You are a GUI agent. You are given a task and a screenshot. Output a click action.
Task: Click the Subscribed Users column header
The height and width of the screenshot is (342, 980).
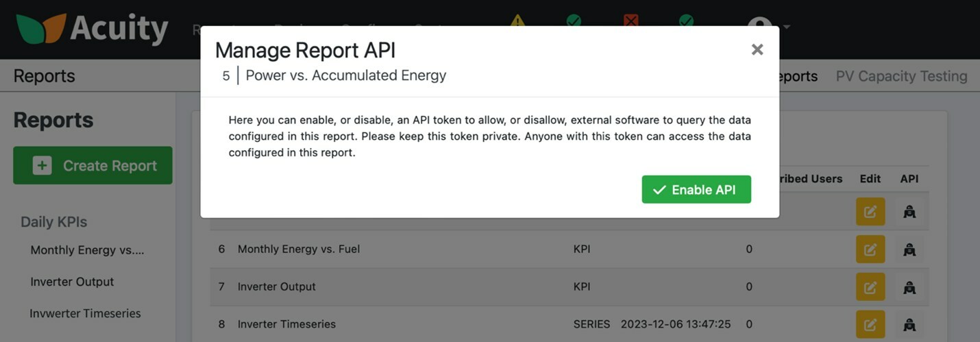pos(805,179)
